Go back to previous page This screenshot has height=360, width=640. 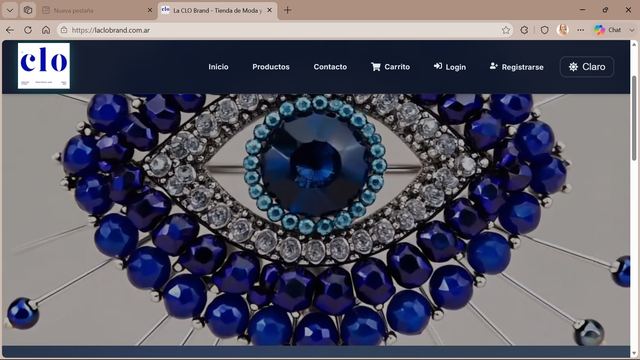pyautogui.click(x=10, y=30)
